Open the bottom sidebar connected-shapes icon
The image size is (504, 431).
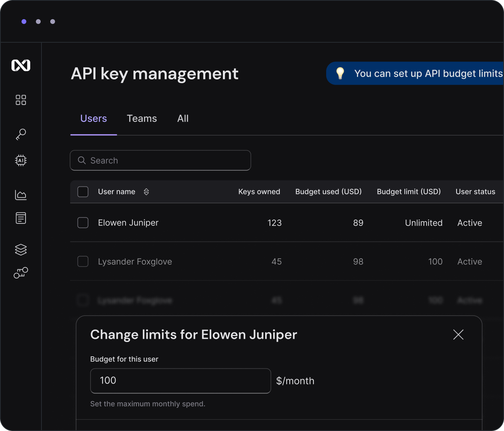coord(21,273)
